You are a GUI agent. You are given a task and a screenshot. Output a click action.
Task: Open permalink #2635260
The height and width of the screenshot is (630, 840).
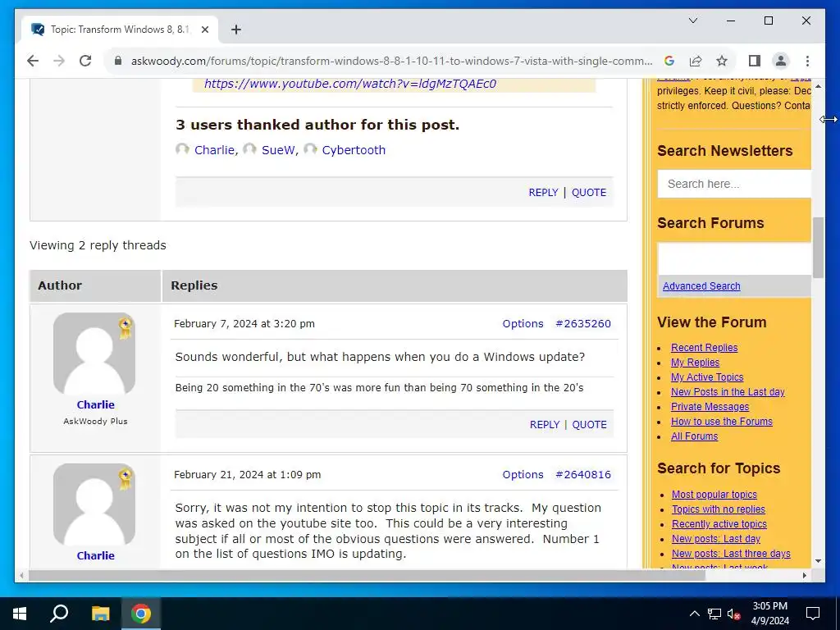tap(583, 323)
